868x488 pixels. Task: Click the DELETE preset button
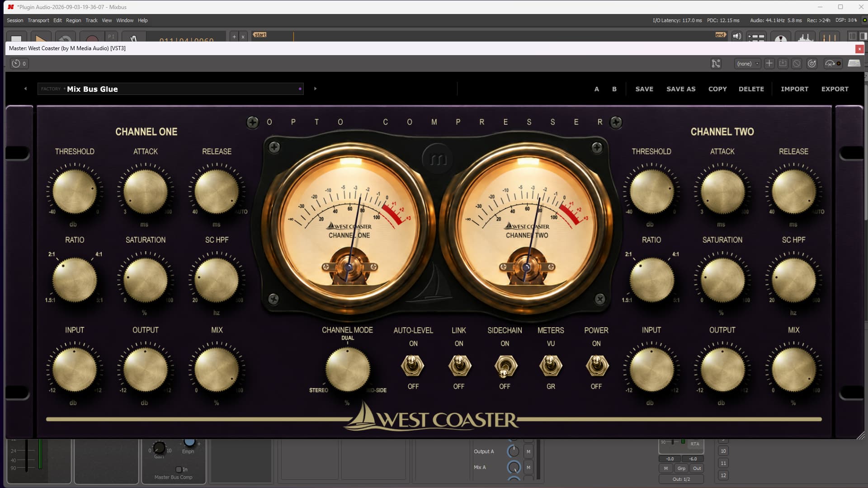tap(751, 89)
